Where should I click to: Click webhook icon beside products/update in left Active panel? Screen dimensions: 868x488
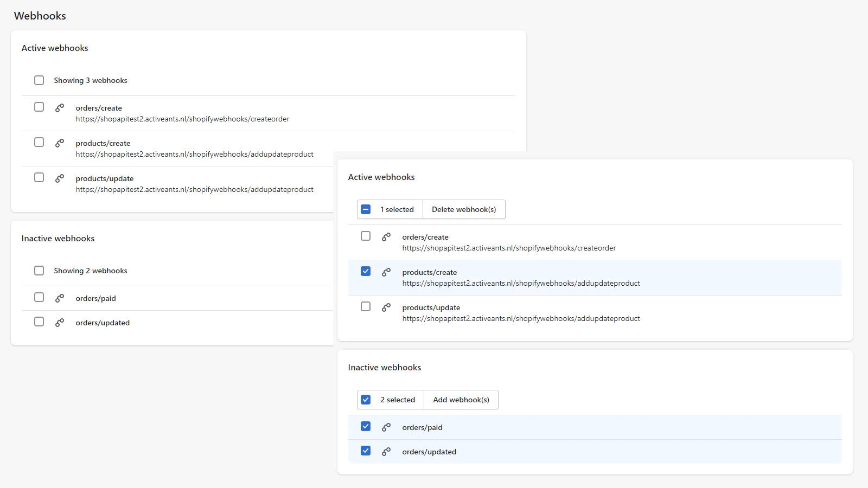pyautogui.click(x=60, y=178)
